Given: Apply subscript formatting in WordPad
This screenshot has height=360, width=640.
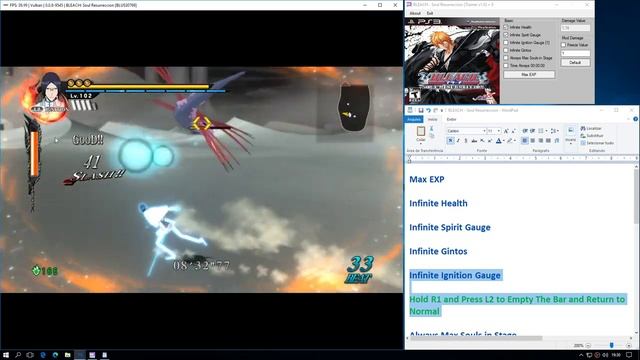Looking at the screenshot, I should [482, 140].
